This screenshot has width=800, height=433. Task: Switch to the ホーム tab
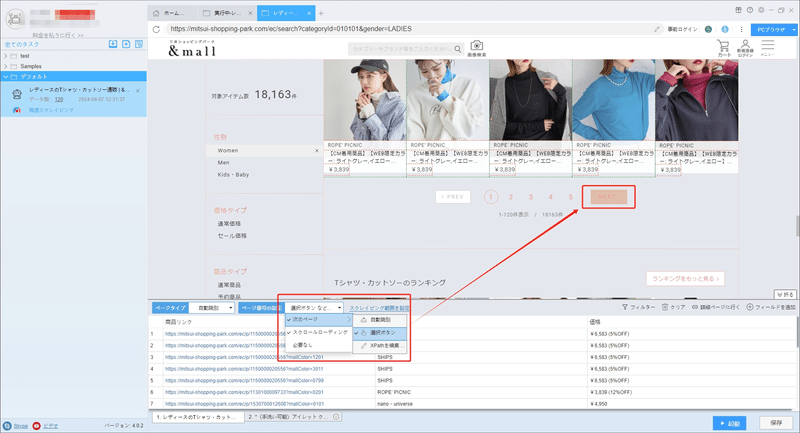pos(173,13)
